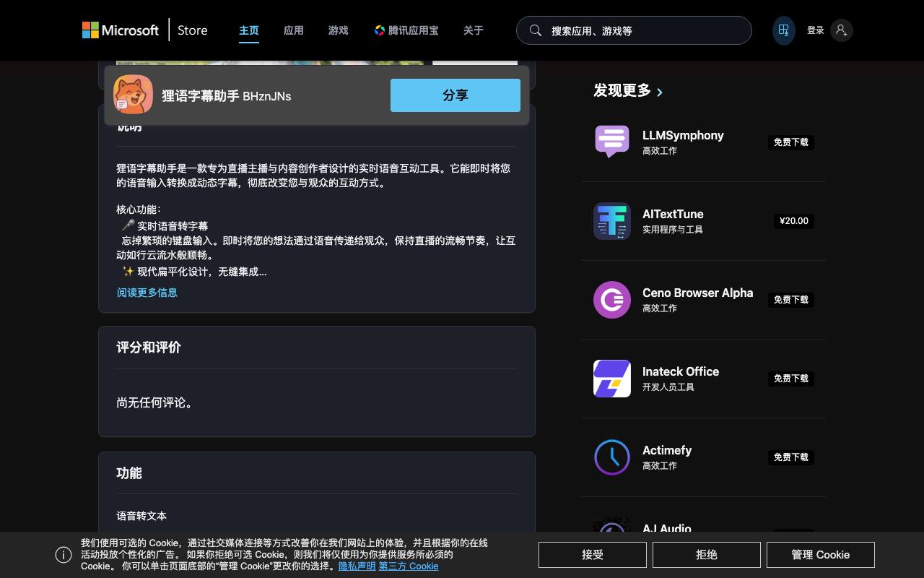This screenshot has height=578, width=924.
Task: Open the 应用 tab
Action: [x=294, y=30]
